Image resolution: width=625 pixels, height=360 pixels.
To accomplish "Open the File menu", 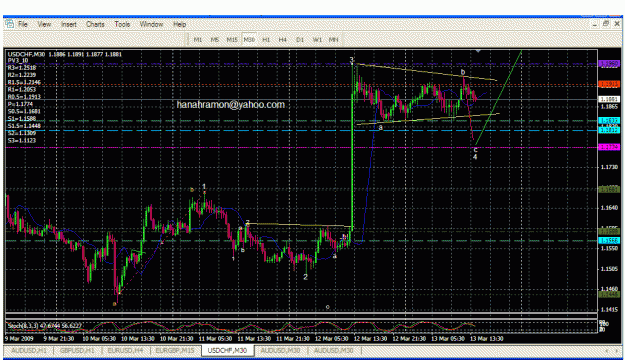I will [23, 24].
